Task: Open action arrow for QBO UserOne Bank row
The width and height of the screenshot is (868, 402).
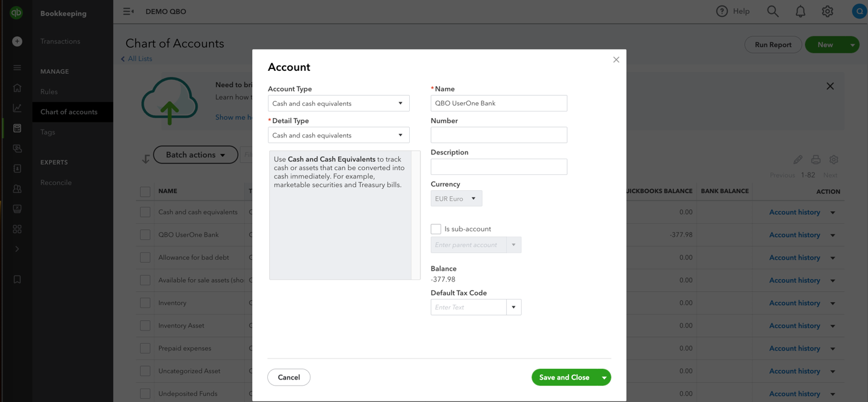Action: coord(833,235)
